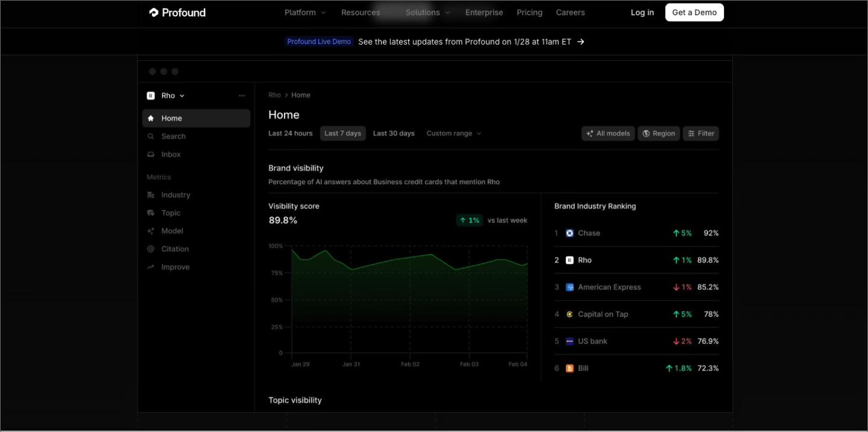Click the Bill logo icon
Image resolution: width=868 pixels, height=432 pixels.
[570, 368]
